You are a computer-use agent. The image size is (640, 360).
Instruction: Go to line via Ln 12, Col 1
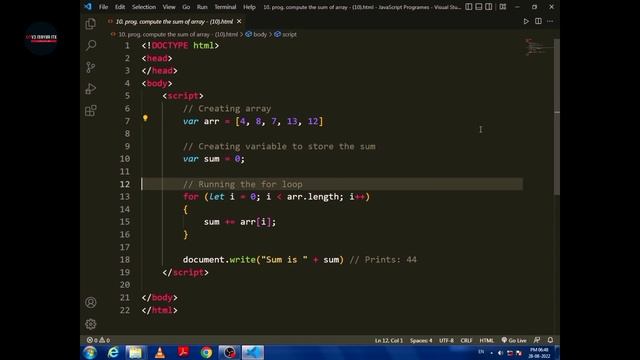point(389,340)
